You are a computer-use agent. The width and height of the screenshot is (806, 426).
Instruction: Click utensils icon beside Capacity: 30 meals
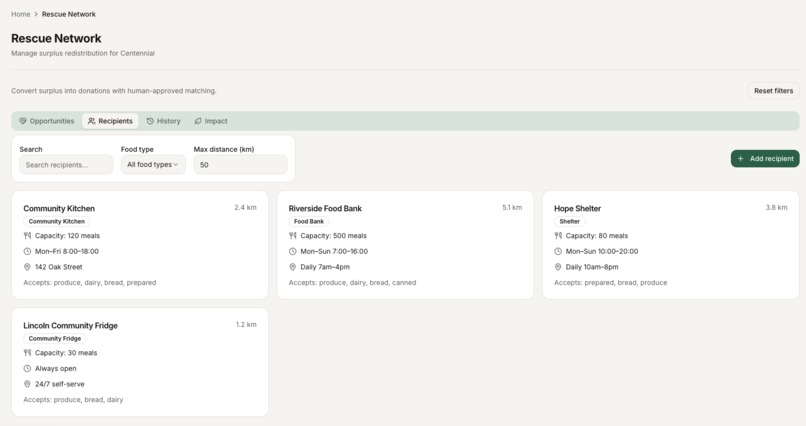click(x=27, y=353)
